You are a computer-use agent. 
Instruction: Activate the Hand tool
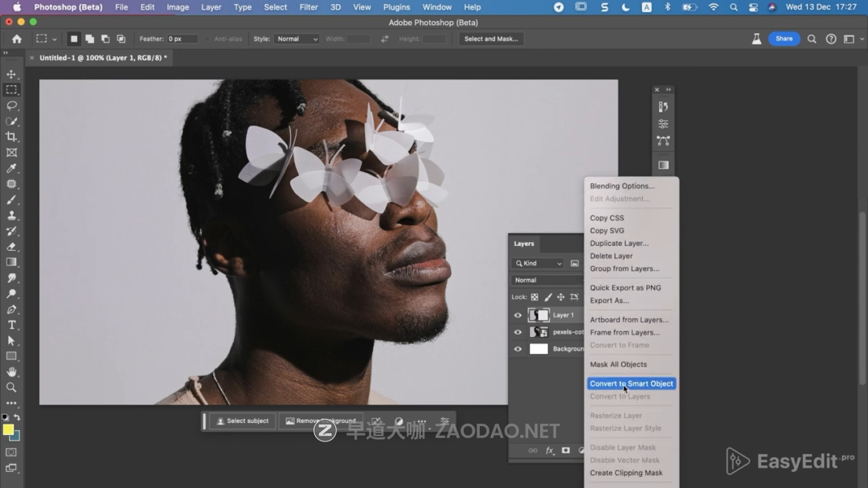pos(11,371)
